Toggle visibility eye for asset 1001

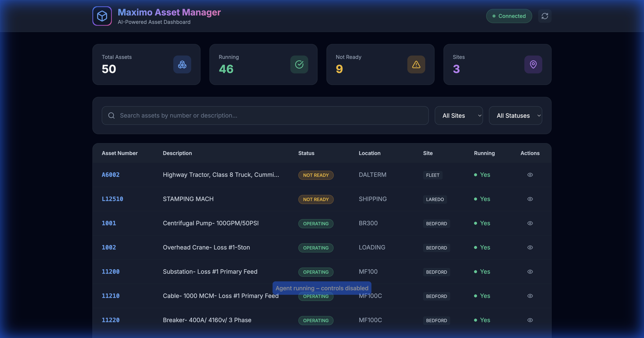pos(530,223)
